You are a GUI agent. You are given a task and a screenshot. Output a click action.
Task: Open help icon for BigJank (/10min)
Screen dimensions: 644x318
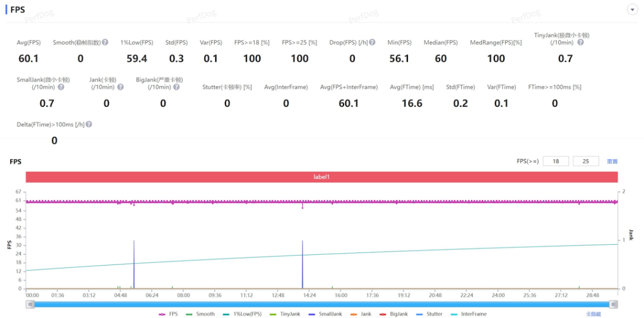[176, 87]
